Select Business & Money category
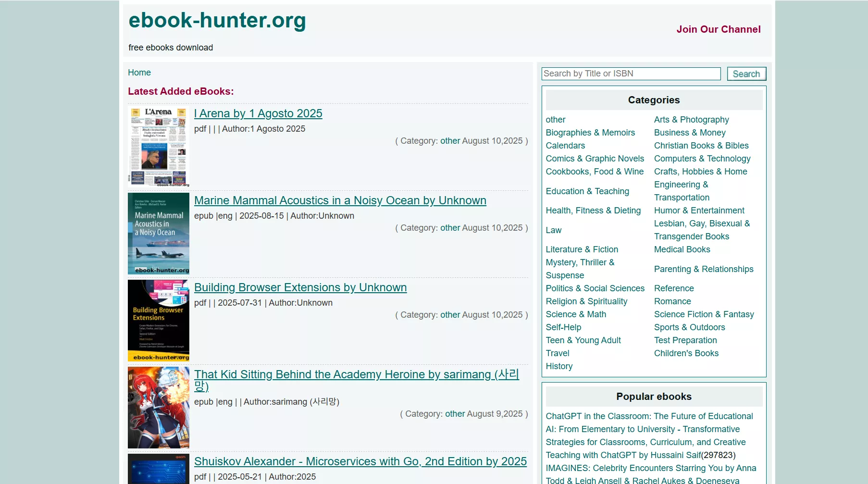Viewport: 868px width, 484px height. [x=690, y=133]
